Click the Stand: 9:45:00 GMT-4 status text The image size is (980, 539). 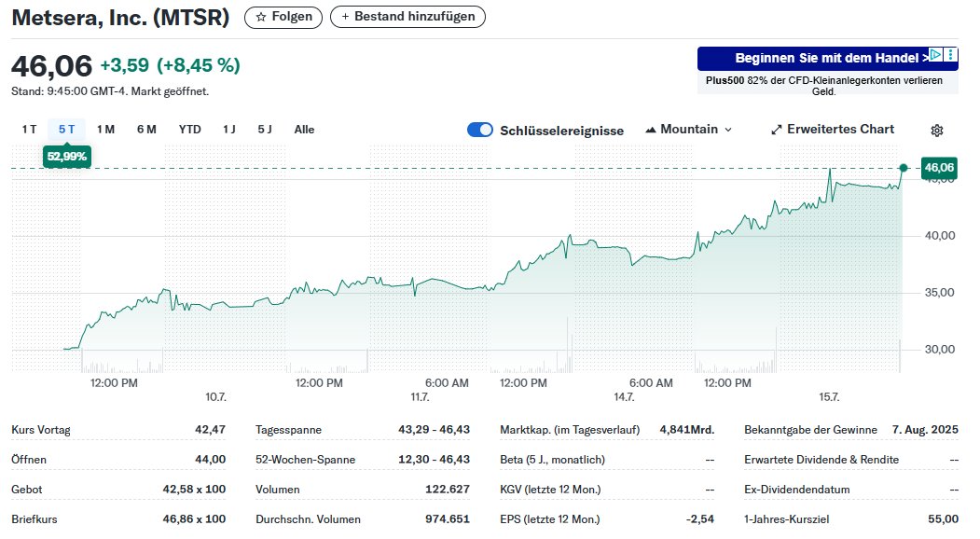[110, 91]
